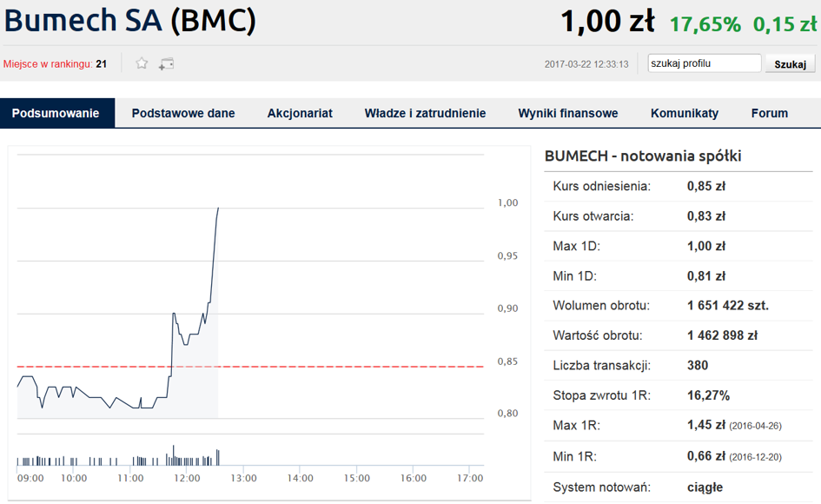The image size is (821, 504).
Task: Click the 12:00 label on the chart time axis
Action: [187, 478]
